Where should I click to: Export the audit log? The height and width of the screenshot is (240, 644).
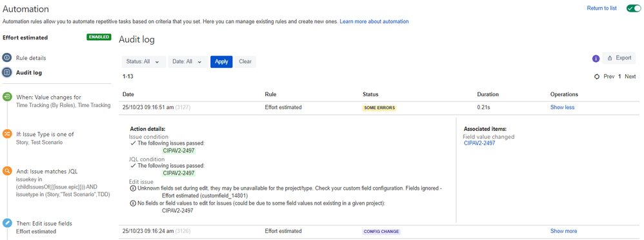(619, 58)
